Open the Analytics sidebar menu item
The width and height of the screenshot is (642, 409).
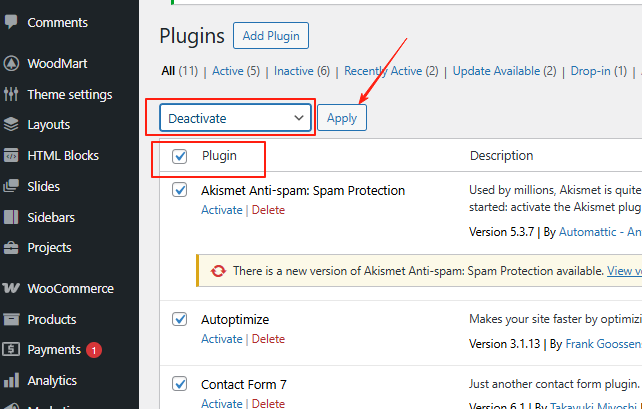(x=52, y=380)
